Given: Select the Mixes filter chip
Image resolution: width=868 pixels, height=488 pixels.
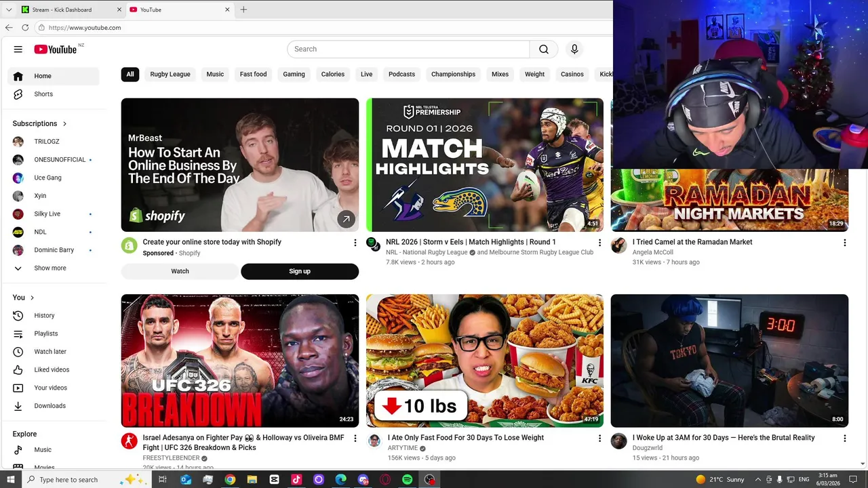Looking at the screenshot, I should 500,75.
